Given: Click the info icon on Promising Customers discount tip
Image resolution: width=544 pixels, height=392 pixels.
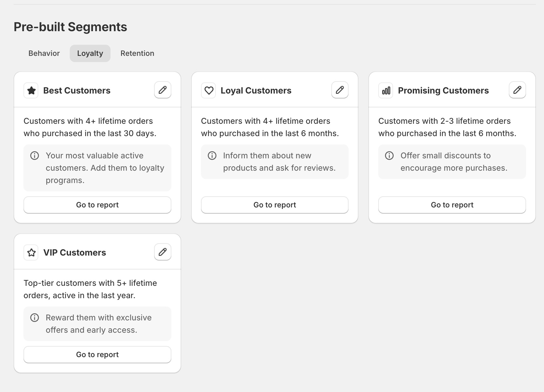Looking at the screenshot, I should 389,155.
